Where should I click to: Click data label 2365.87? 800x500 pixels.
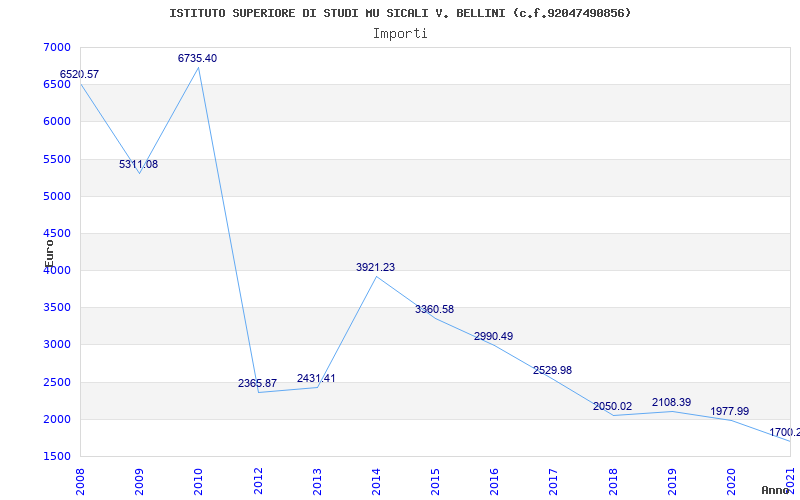pos(257,383)
